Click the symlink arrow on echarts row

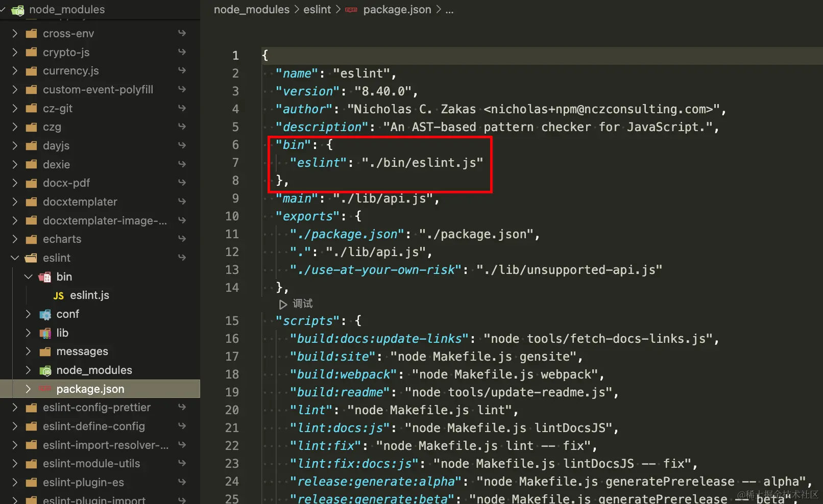pyautogui.click(x=182, y=239)
